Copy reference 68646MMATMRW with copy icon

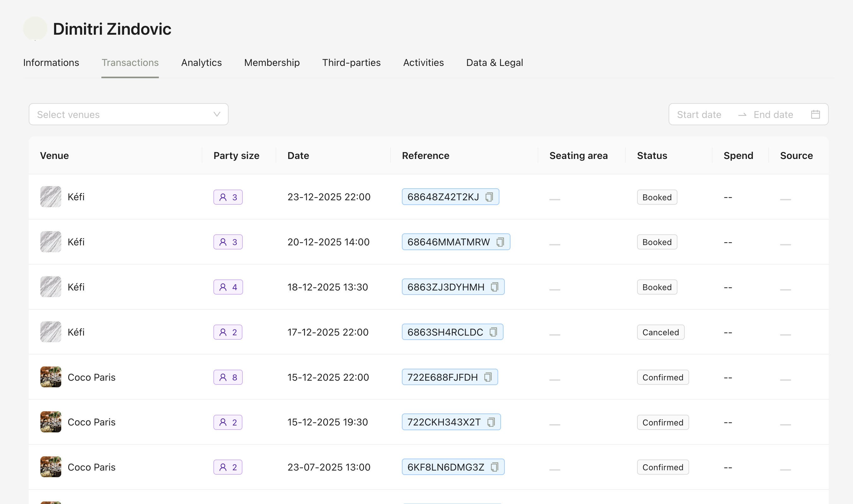point(500,242)
